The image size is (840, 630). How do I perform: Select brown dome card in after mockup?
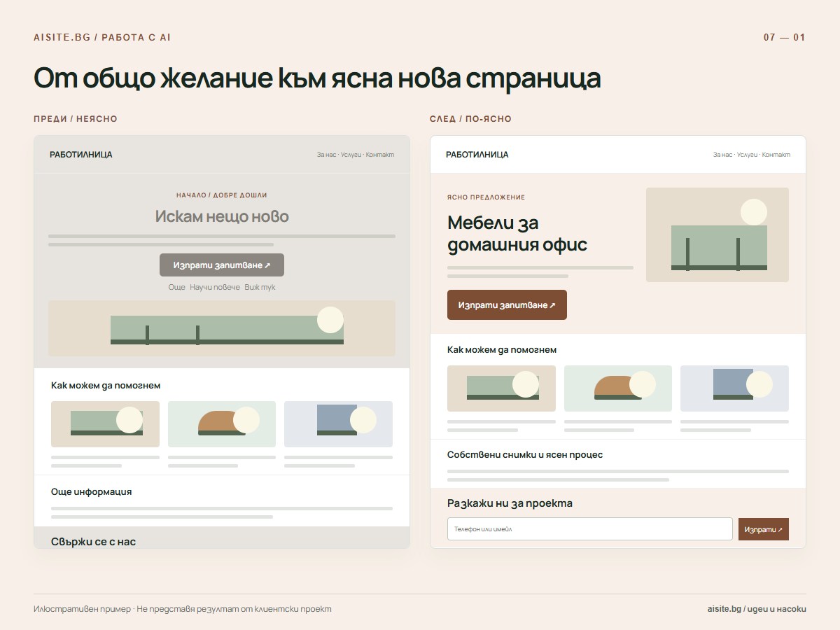point(618,388)
